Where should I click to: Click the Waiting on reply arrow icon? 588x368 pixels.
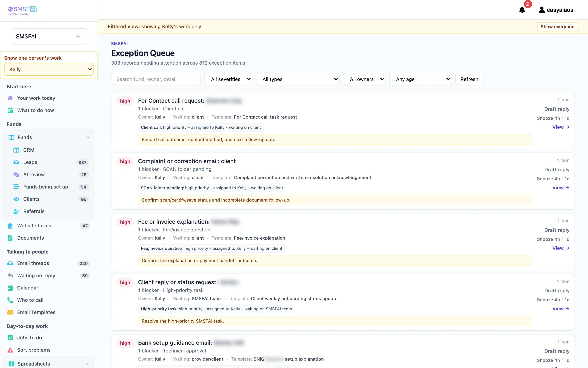10,276
